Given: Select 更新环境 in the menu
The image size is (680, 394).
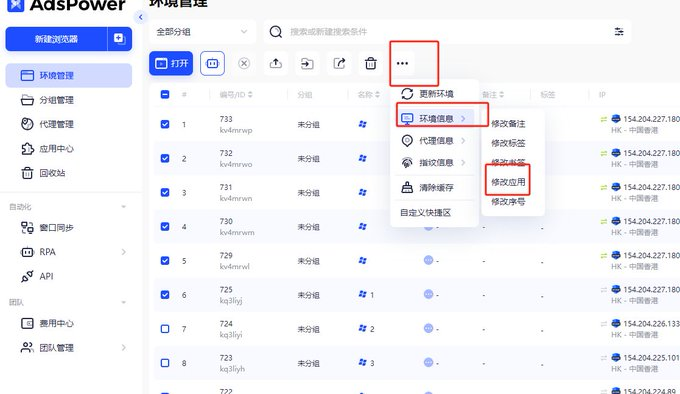Looking at the screenshot, I should (435, 94).
